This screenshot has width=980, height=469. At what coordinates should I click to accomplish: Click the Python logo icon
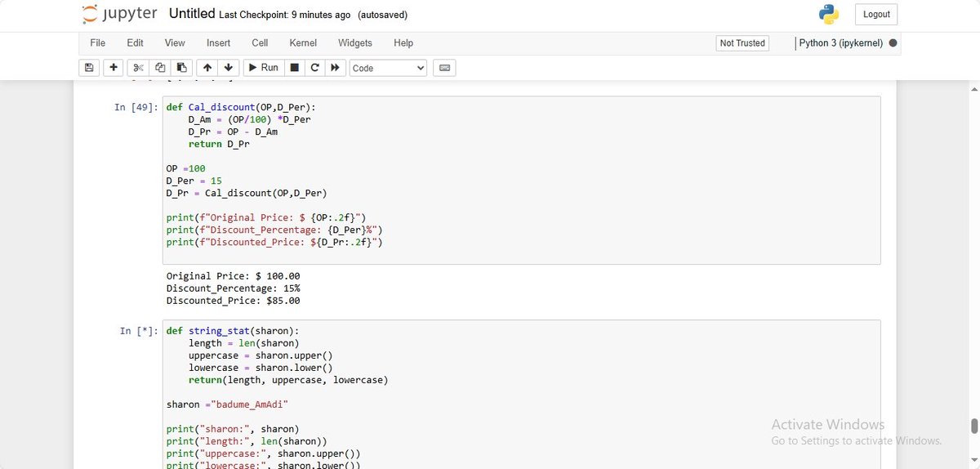click(x=829, y=14)
